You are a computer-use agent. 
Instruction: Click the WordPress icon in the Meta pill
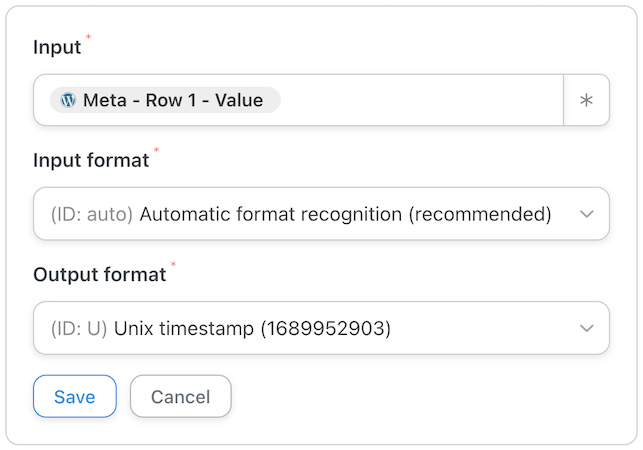click(x=68, y=100)
